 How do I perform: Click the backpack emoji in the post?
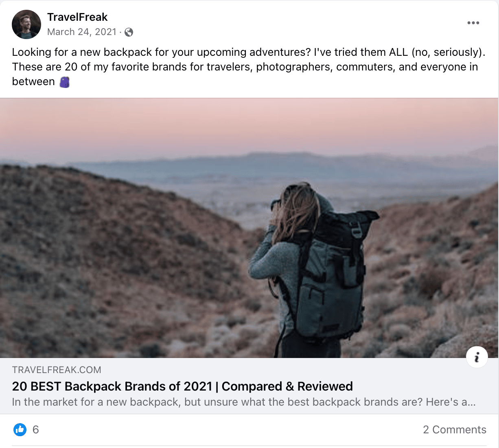(x=65, y=81)
